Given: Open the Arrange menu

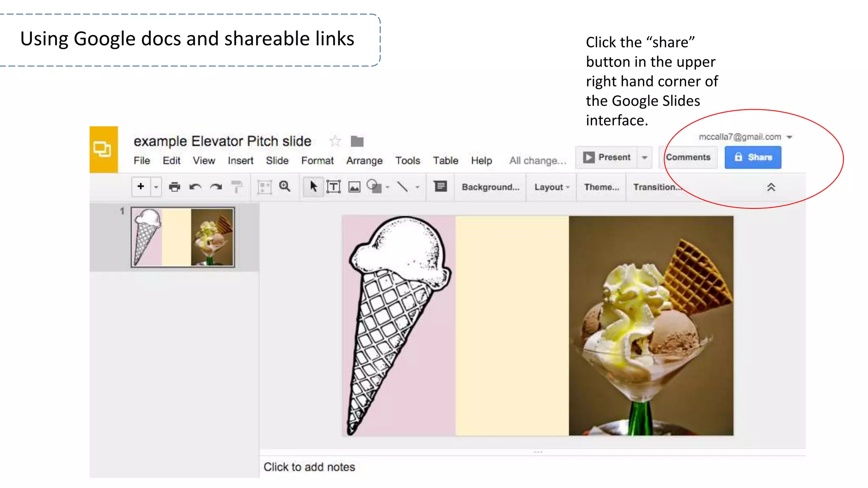Looking at the screenshot, I should [364, 161].
